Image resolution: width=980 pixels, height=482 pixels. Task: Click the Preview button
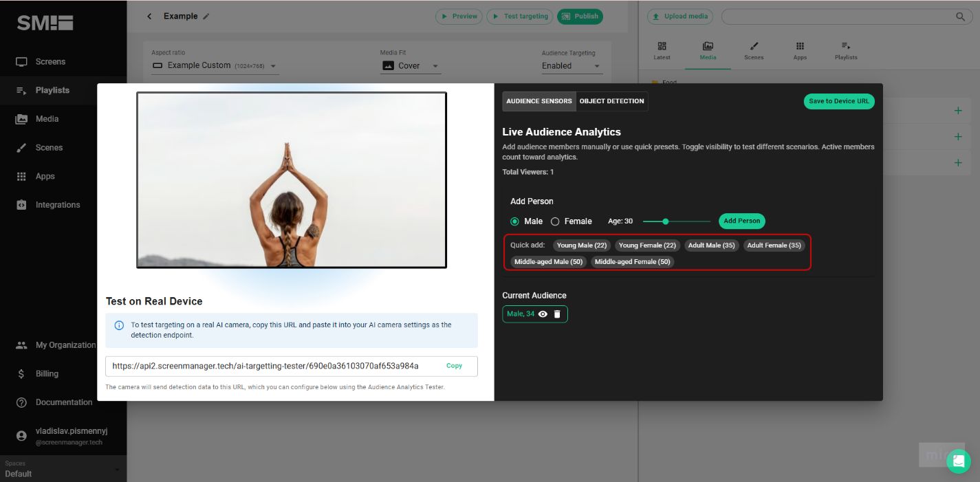[459, 17]
